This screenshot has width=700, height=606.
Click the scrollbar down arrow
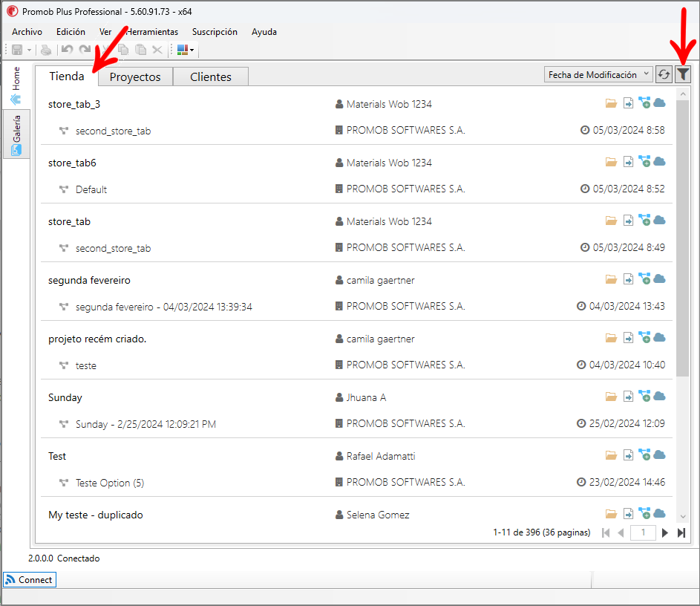(683, 516)
